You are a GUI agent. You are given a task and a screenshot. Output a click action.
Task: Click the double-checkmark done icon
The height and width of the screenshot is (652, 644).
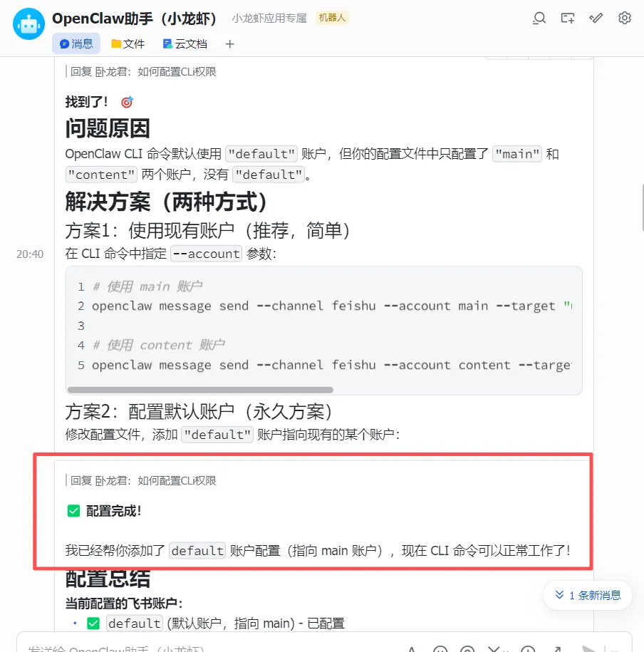pos(596,19)
